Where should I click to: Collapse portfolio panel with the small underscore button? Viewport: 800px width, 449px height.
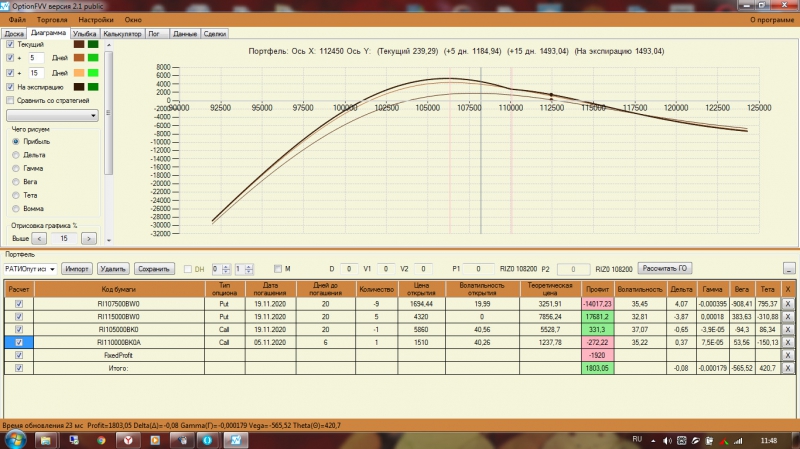point(789,268)
